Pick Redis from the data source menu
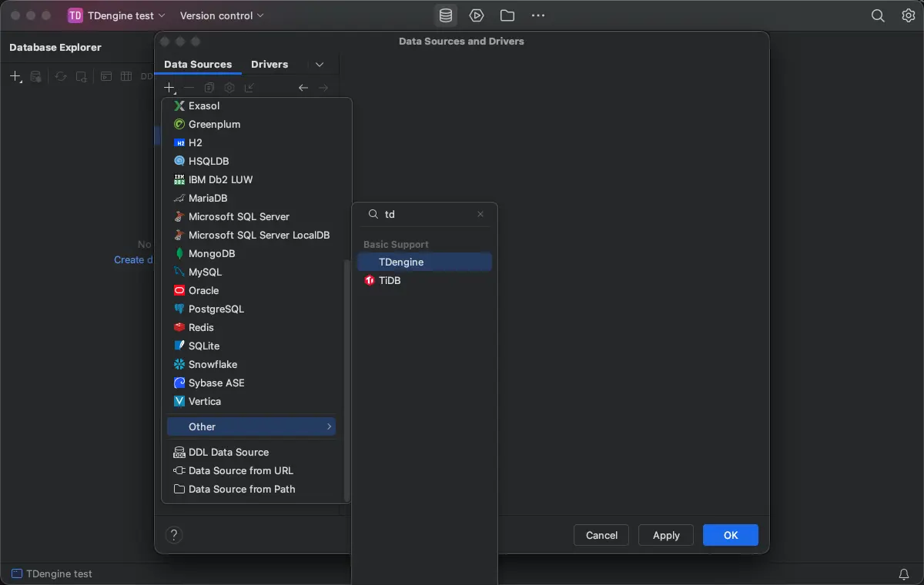This screenshot has width=924, height=585. pyautogui.click(x=251, y=327)
